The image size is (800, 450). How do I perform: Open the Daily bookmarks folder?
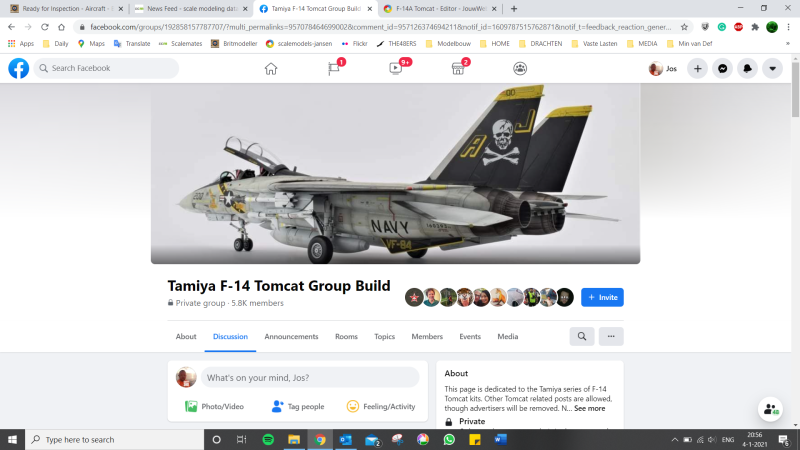[x=56, y=44]
